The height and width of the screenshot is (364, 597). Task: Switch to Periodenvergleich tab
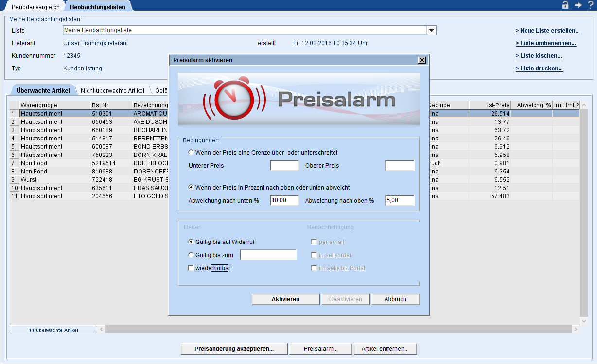point(35,7)
